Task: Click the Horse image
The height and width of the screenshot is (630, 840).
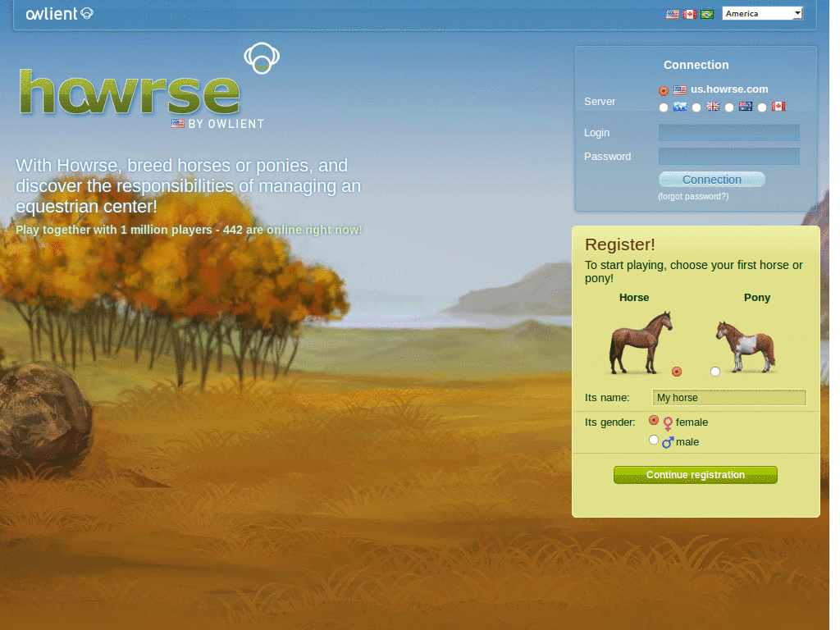Action: click(640, 342)
